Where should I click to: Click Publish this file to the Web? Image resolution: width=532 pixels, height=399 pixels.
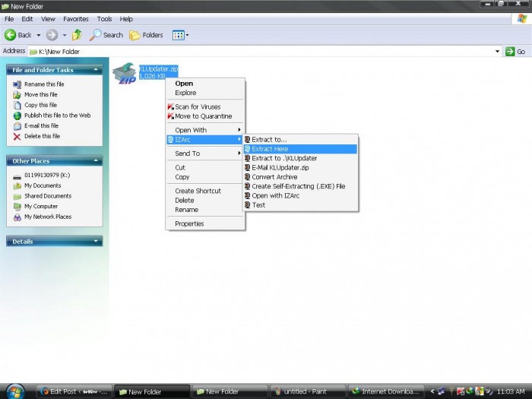tap(57, 116)
